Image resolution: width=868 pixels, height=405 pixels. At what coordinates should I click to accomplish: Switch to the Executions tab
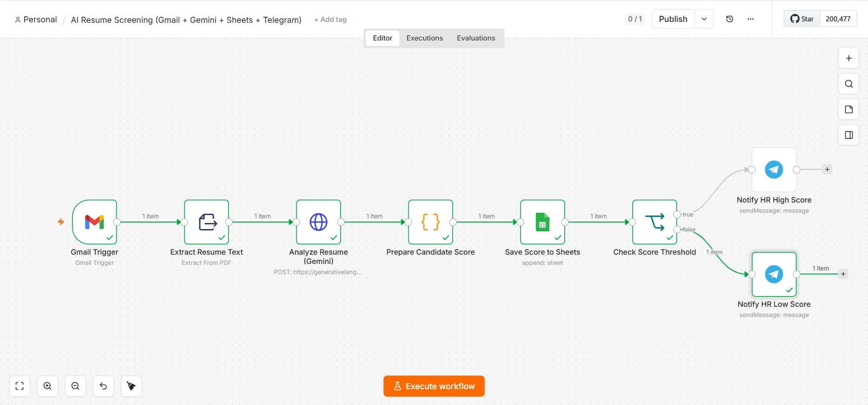[425, 38]
